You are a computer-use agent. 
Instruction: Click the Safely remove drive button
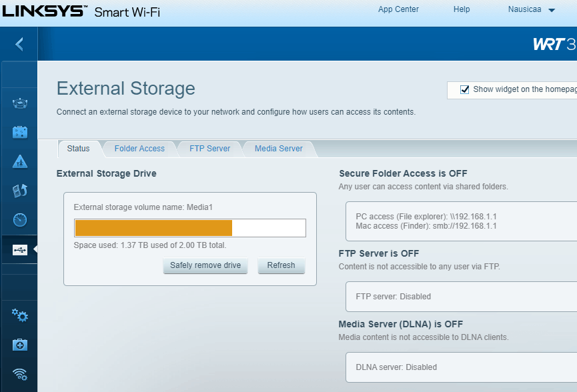pyautogui.click(x=205, y=265)
